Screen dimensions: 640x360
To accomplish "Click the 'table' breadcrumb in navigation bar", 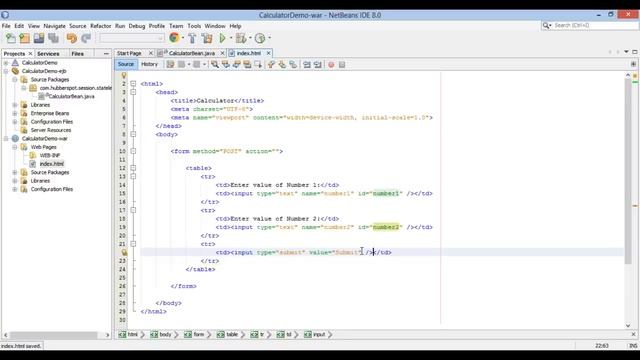I will (227, 334).
